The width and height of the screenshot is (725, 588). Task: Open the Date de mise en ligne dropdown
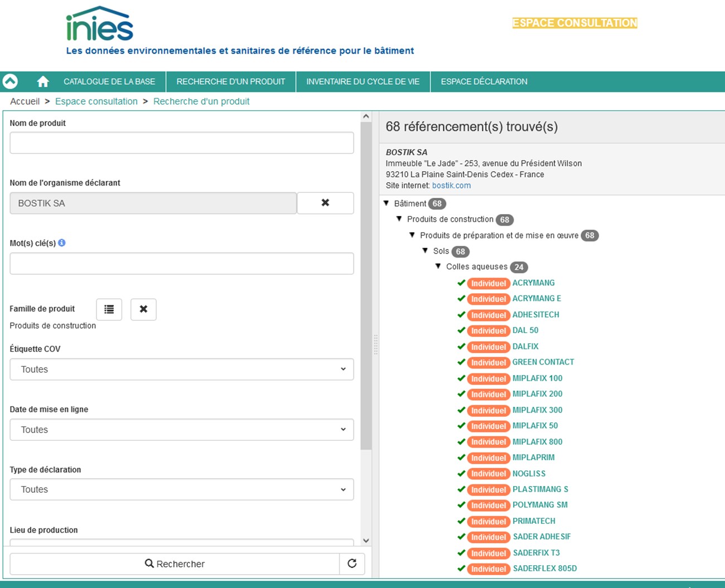click(181, 430)
